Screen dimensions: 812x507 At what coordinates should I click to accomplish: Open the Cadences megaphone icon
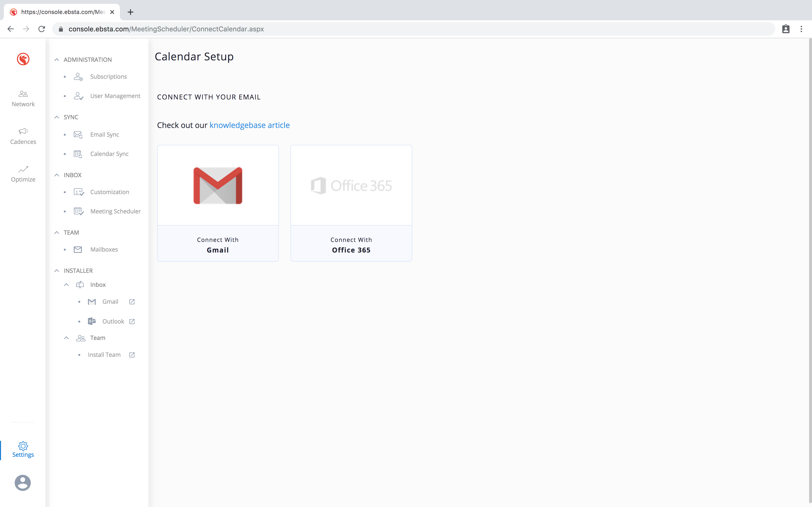(23, 131)
